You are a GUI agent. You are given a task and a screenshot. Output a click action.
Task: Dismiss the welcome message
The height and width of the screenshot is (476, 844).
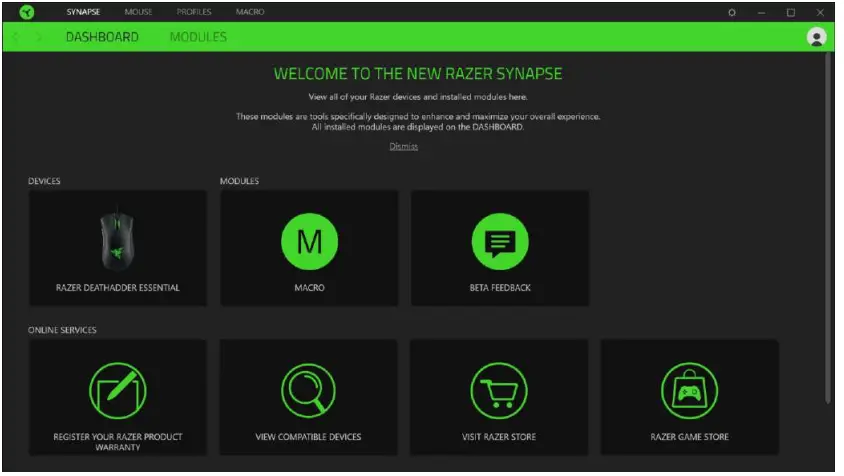pos(406,148)
